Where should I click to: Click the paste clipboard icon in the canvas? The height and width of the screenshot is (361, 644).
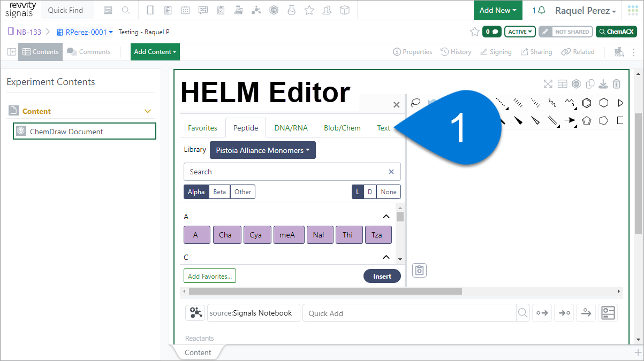pos(420,270)
